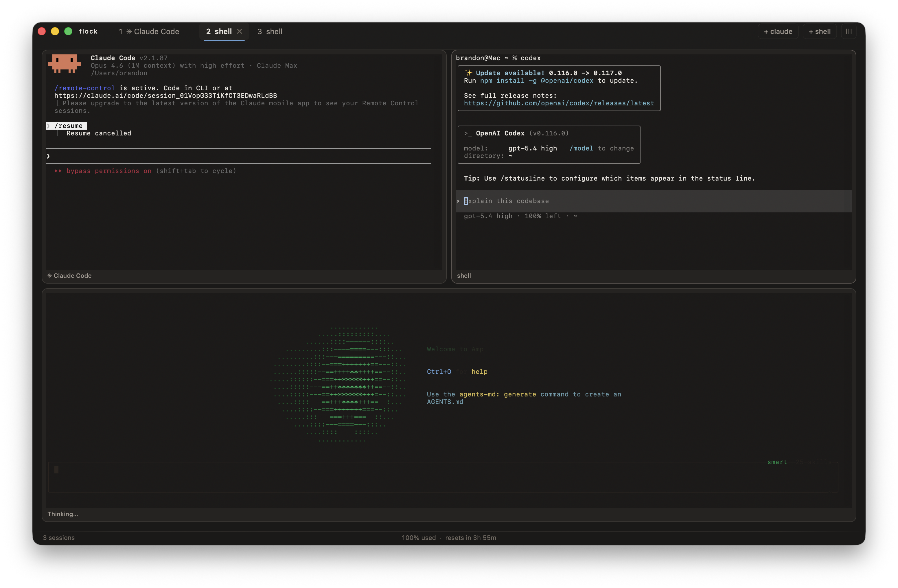
Task: Click the /resume command prompt chevron
Action: 48,126
